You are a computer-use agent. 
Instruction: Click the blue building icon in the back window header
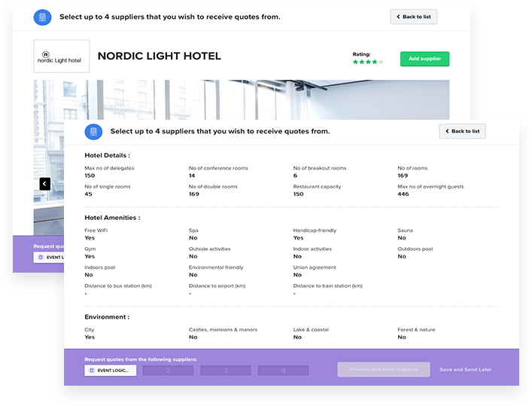point(42,17)
